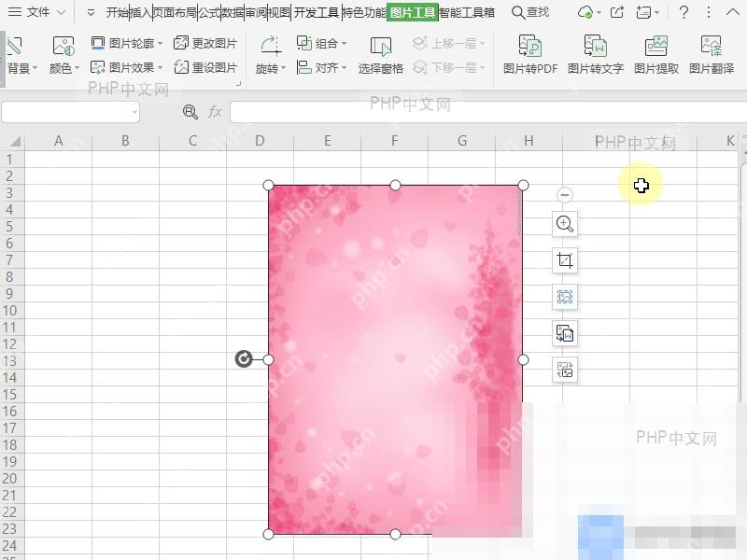The width and height of the screenshot is (747, 560).
Task: Open the help question mark icon
Action: [684, 12]
